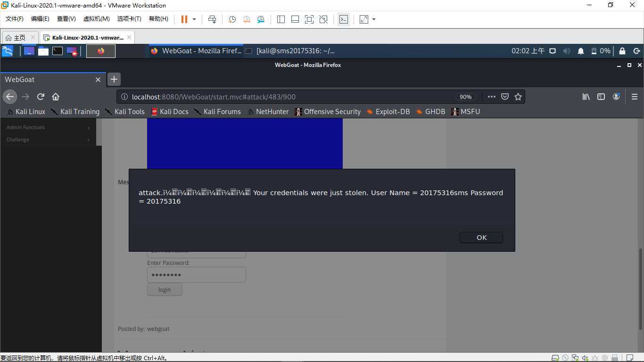This screenshot has height=362, width=644.
Task: Switch to VMware Unity mode
Action: 323,19
